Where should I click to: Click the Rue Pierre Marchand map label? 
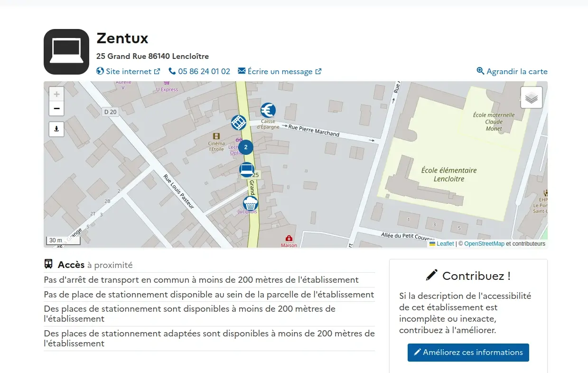click(314, 130)
